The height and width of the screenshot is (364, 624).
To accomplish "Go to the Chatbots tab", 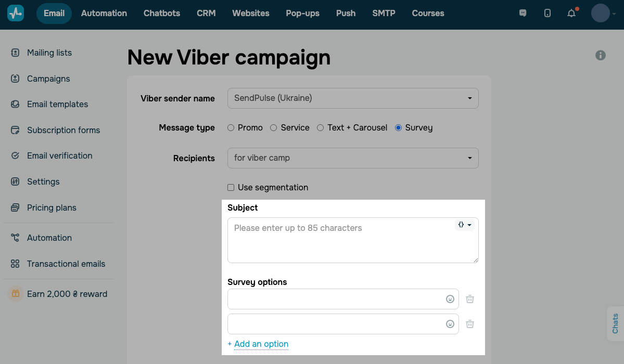I will click(162, 14).
